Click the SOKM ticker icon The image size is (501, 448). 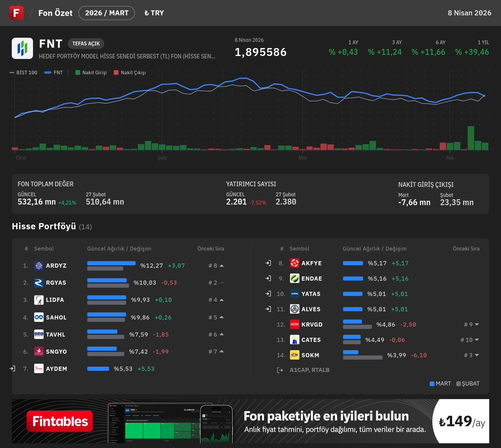point(294,355)
